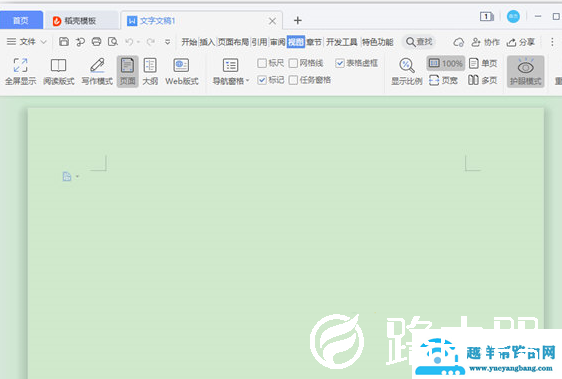This screenshot has width=562, height=379.
Task: Expand the 文件 menu chevron
Action: [43, 42]
